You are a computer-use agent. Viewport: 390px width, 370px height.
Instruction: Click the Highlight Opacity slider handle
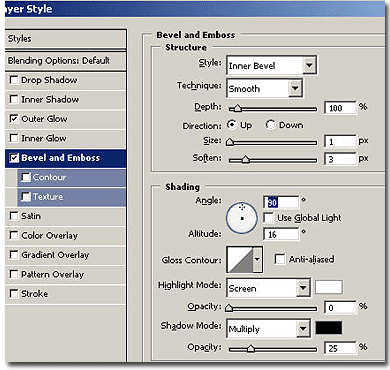coord(229,308)
